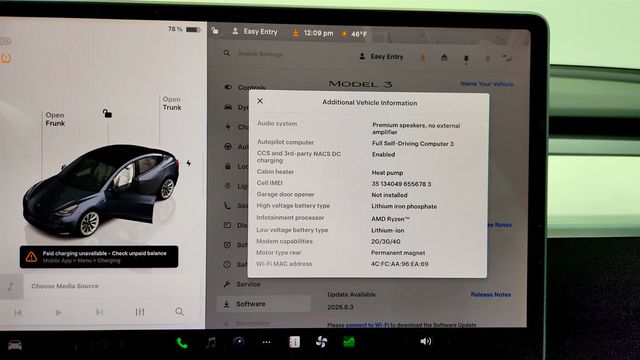
Task: Open the green energy graph app
Action: 349,342
